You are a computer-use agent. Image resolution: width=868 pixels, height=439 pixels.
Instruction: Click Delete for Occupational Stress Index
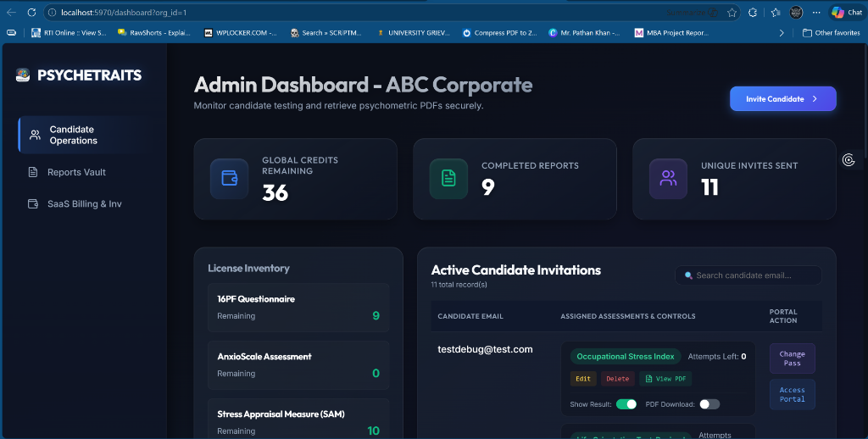pyautogui.click(x=617, y=379)
